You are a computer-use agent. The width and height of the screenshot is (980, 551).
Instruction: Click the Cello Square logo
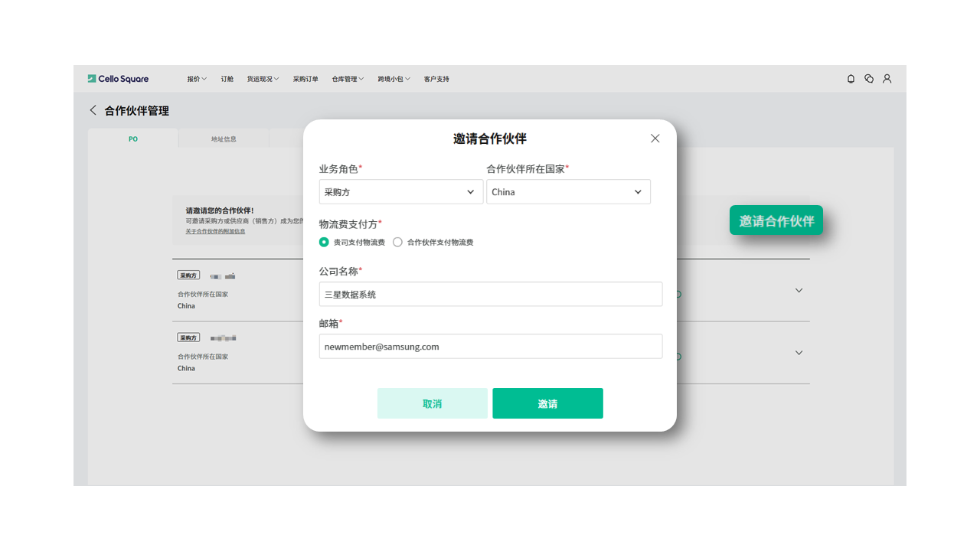click(117, 78)
